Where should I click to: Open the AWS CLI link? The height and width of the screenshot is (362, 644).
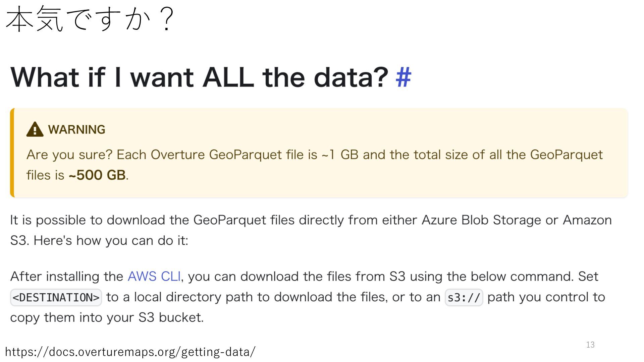point(154,277)
